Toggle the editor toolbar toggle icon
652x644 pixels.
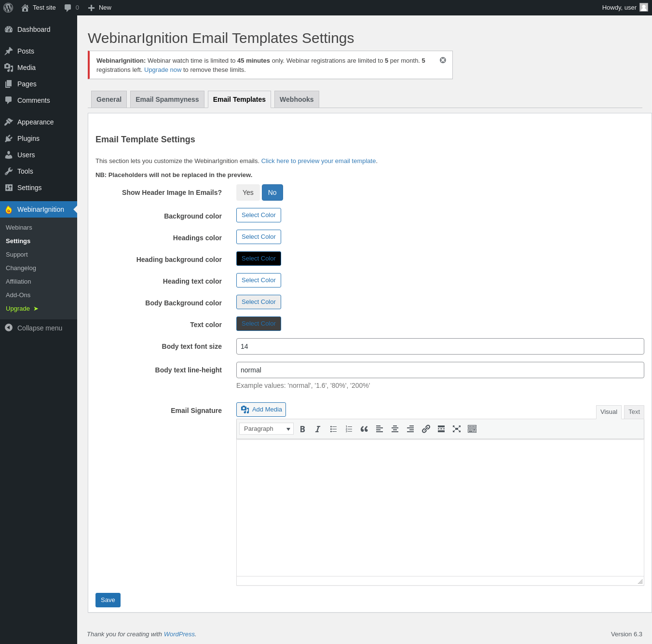coord(472,429)
